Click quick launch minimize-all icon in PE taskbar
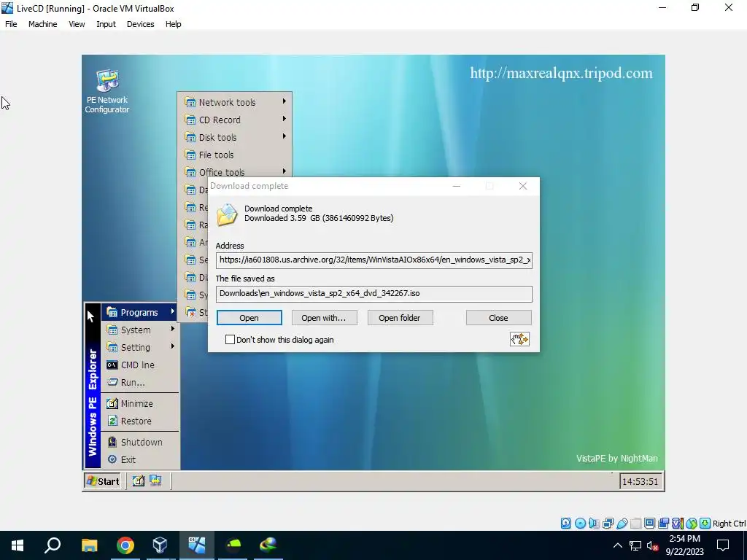Screen dimensions: 747x560 click(138, 481)
